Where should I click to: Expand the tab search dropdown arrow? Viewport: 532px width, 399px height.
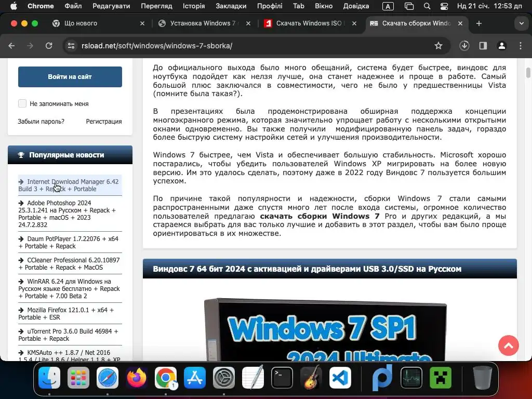tap(522, 23)
